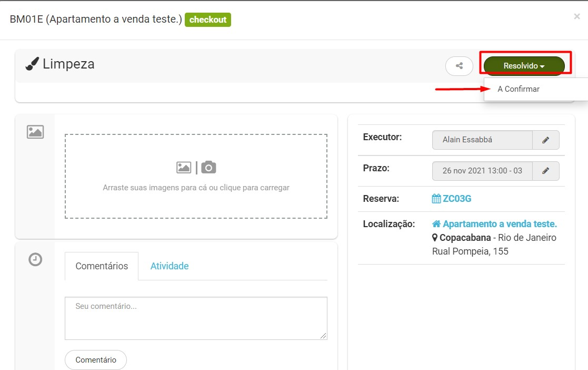
Task: Click the camera icon in upload area
Action: 208,167
